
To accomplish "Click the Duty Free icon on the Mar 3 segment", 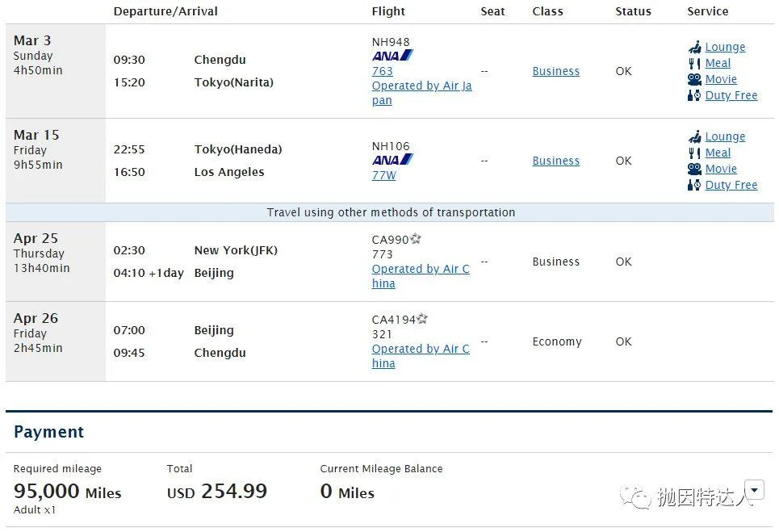I will pyautogui.click(x=694, y=95).
